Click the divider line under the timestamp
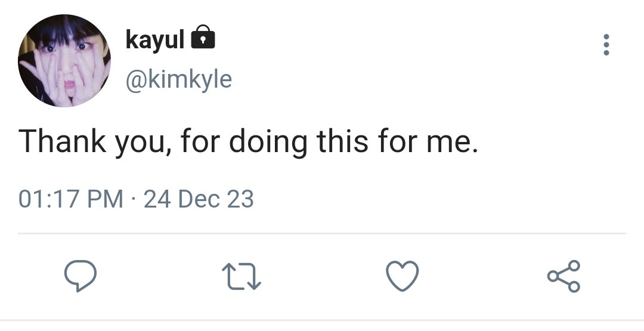 coord(322,233)
